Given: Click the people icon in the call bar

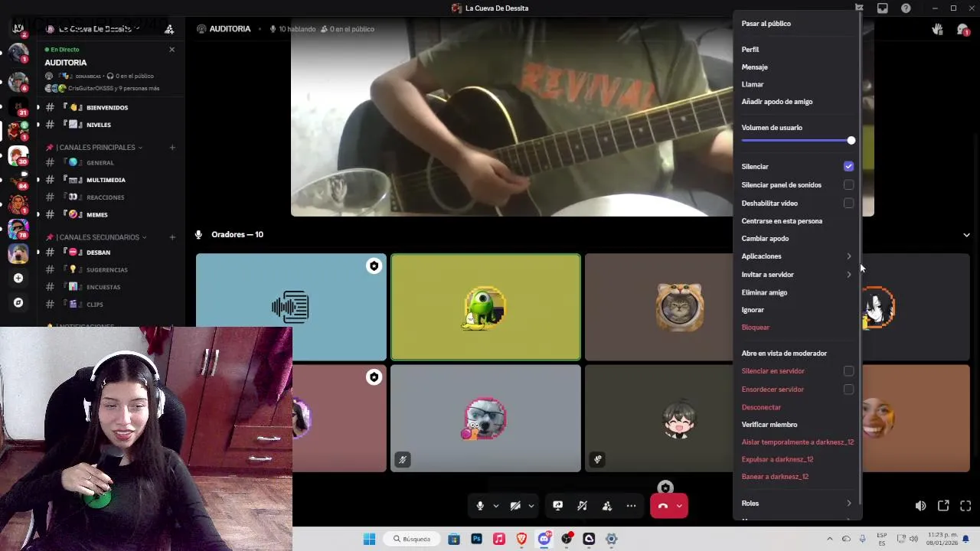Looking at the screenshot, I should point(607,506).
